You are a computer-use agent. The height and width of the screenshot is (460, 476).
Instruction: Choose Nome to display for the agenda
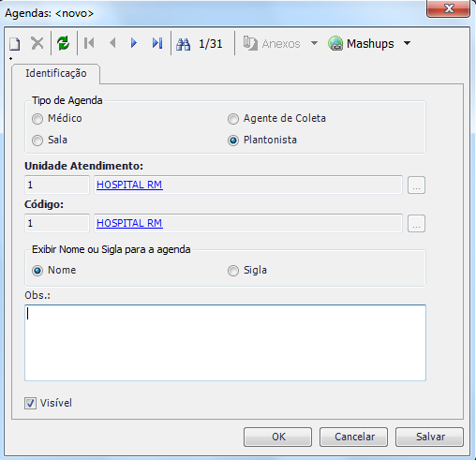click(x=37, y=271)
